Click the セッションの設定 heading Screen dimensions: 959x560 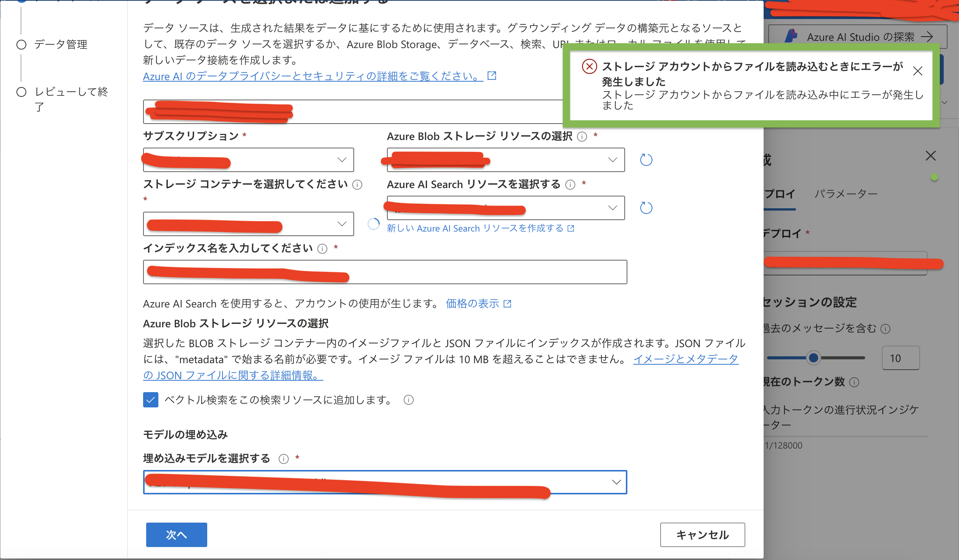[x=810, y=303]
